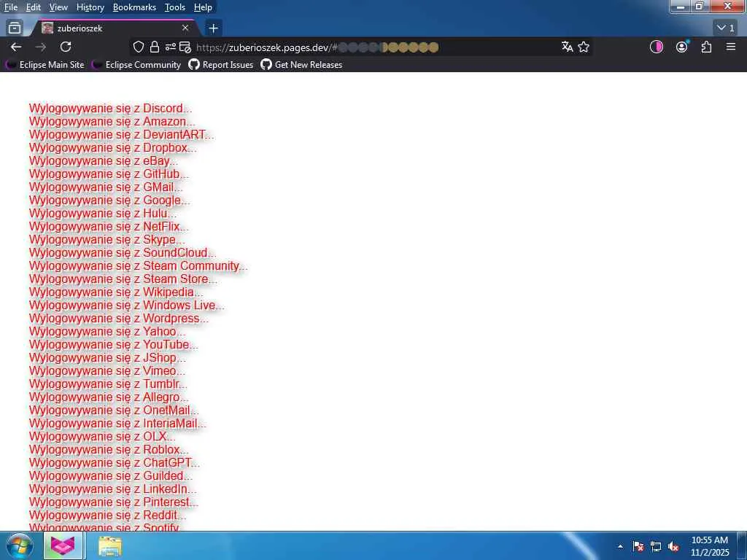Click 'Wylogowywanie się z Skype...' line

pos(107,239)
